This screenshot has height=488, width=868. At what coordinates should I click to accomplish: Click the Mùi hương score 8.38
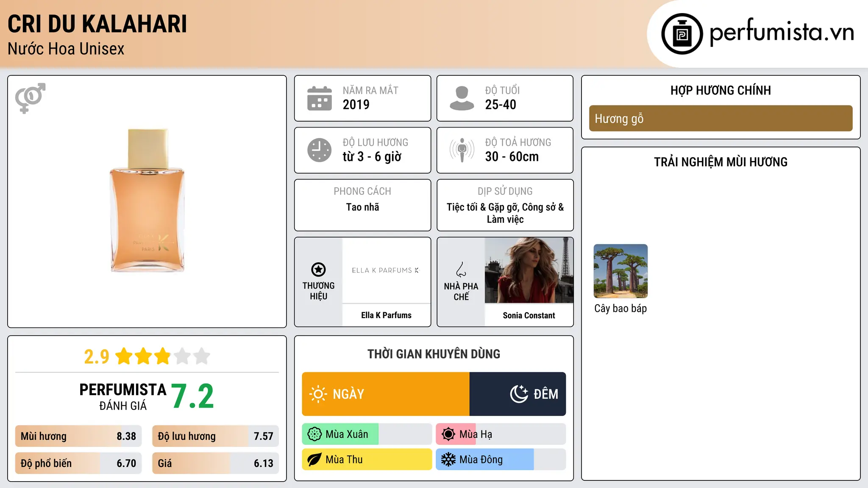(x=126, y=436)
